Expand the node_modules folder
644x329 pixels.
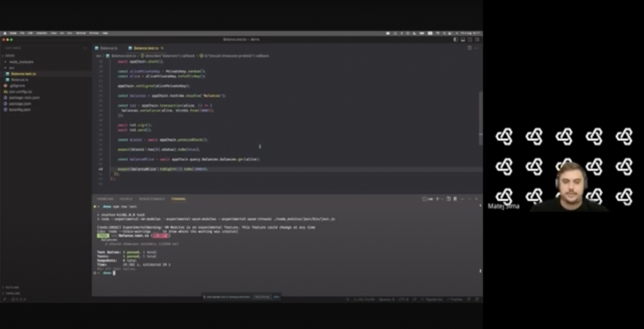pyautogui.click(x=21, y=62)
